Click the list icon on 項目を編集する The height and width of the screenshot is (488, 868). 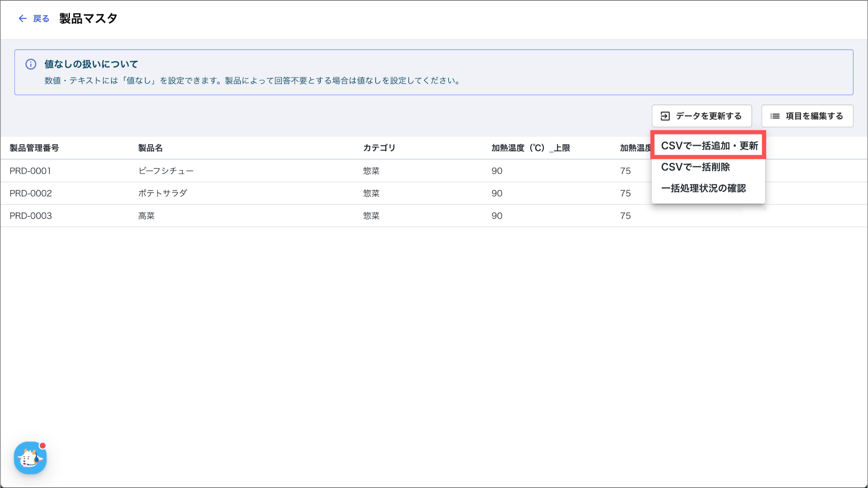pos(775,116)
